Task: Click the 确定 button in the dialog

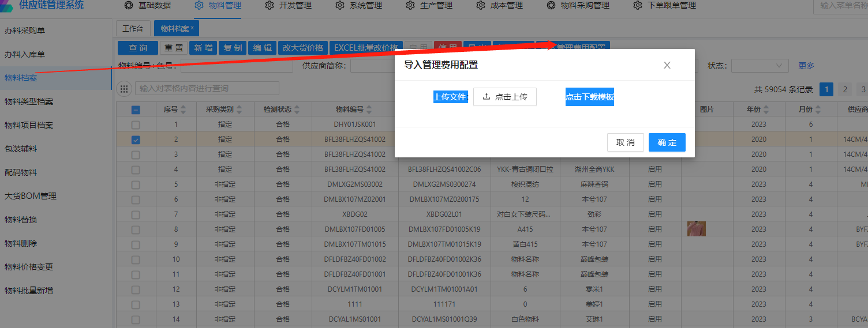Action: coord(667,142)
